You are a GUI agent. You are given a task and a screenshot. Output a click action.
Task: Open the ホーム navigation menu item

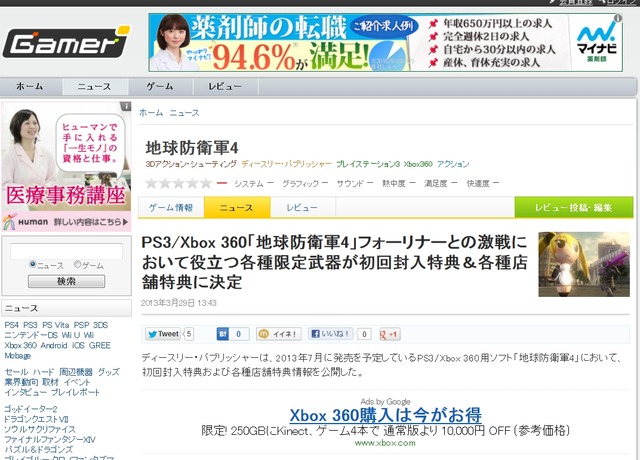(x=29, y=87)
